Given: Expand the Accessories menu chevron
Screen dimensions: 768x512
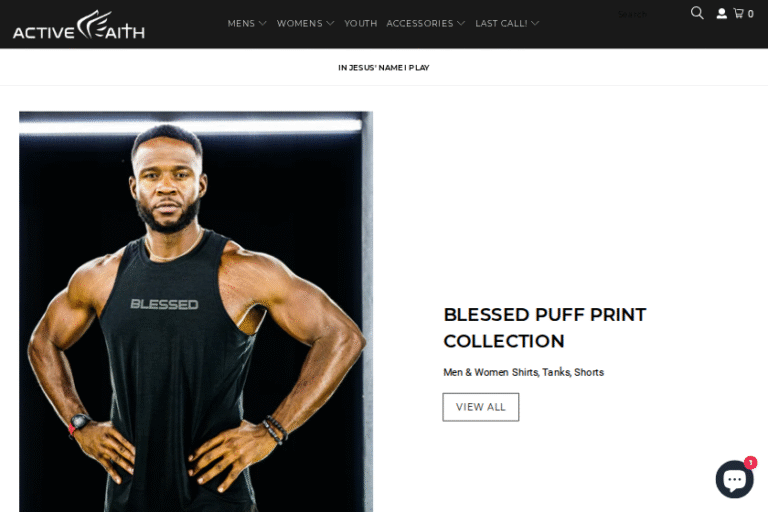Looking at the screenshot, I should [x=461, y=23].
